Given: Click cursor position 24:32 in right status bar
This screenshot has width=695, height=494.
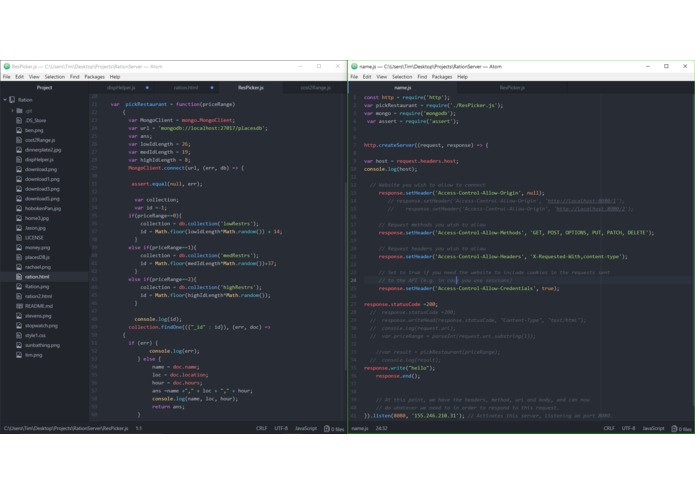Looking at the screenshot, I should click(382, 428).
